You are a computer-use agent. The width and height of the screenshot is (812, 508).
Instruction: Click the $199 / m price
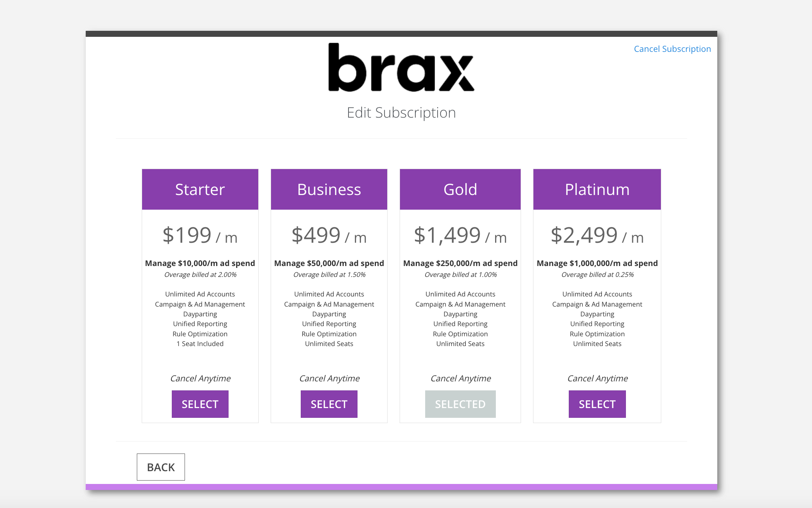tap(200, 236)
